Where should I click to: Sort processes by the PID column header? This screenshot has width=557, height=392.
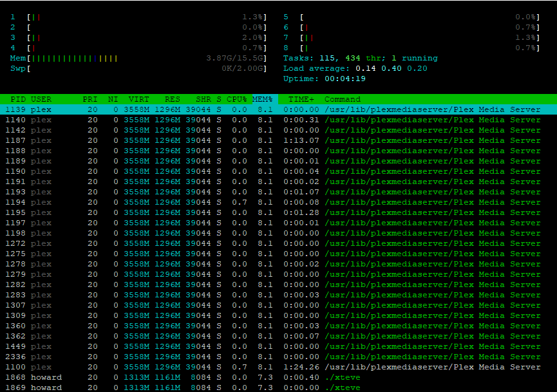point(18,99)
